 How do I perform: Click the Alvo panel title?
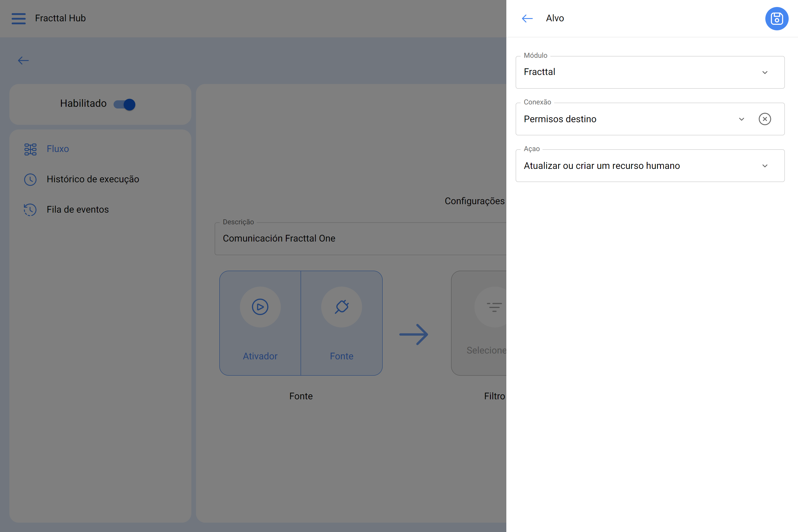tap(555, 18)
